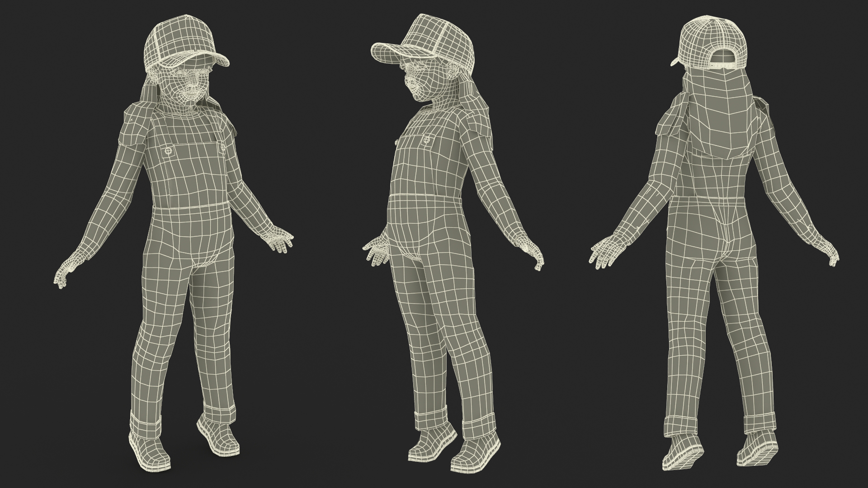Select the front-facing wireframe child figure
Screen dimensions: 868x488
pos(174,244)
